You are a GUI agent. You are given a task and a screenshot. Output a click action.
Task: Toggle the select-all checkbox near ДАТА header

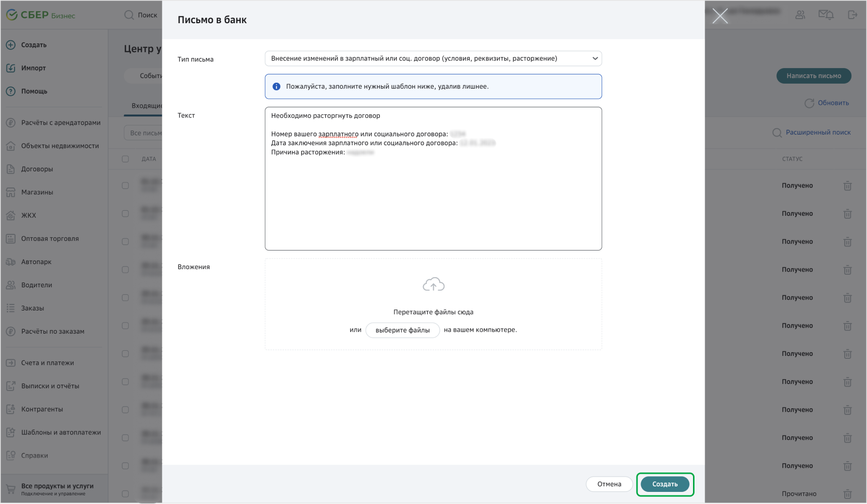(126, 159)
